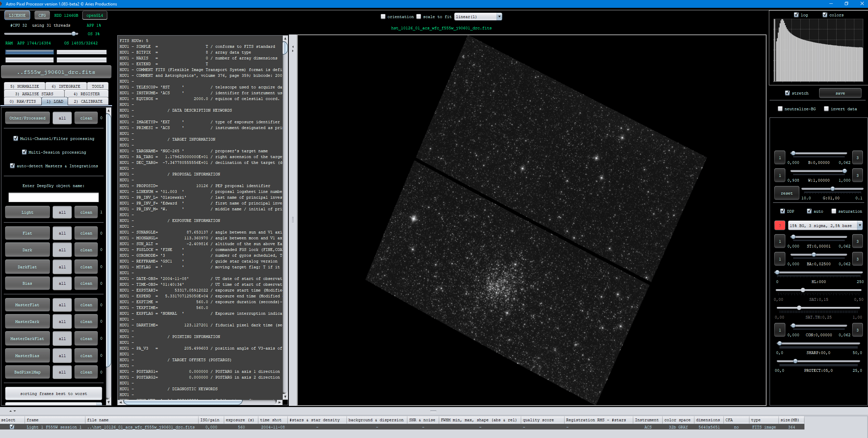Click the Other/Processed button

27,118
